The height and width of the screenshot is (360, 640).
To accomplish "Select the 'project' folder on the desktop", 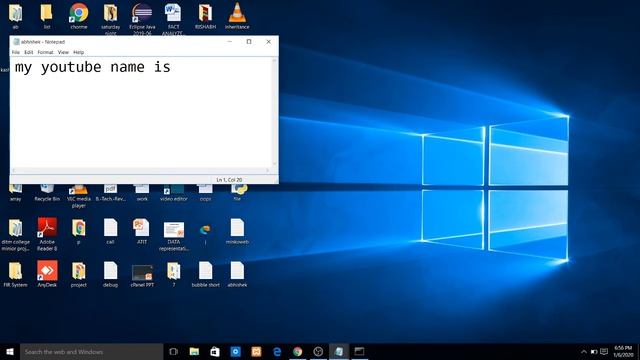I will coord(79,274).
